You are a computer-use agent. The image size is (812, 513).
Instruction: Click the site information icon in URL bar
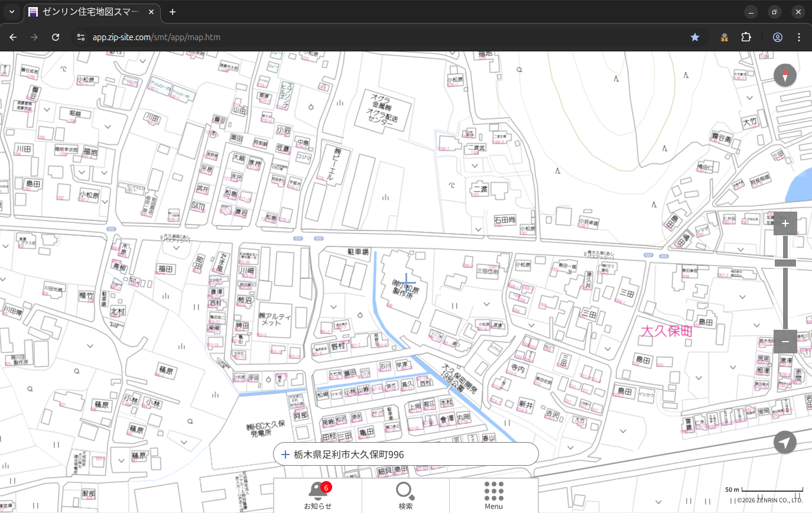(x=81, y=37)
